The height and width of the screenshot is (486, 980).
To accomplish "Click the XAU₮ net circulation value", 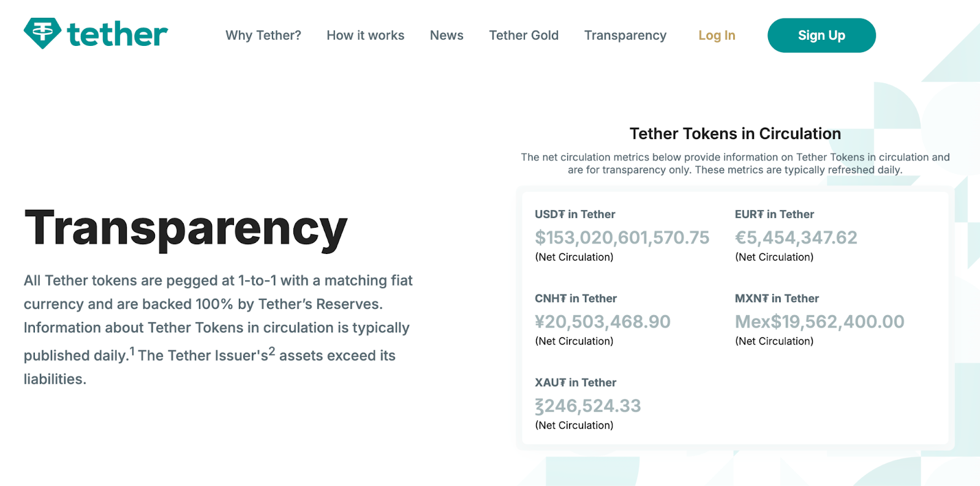I will click(x=588, y=406).
